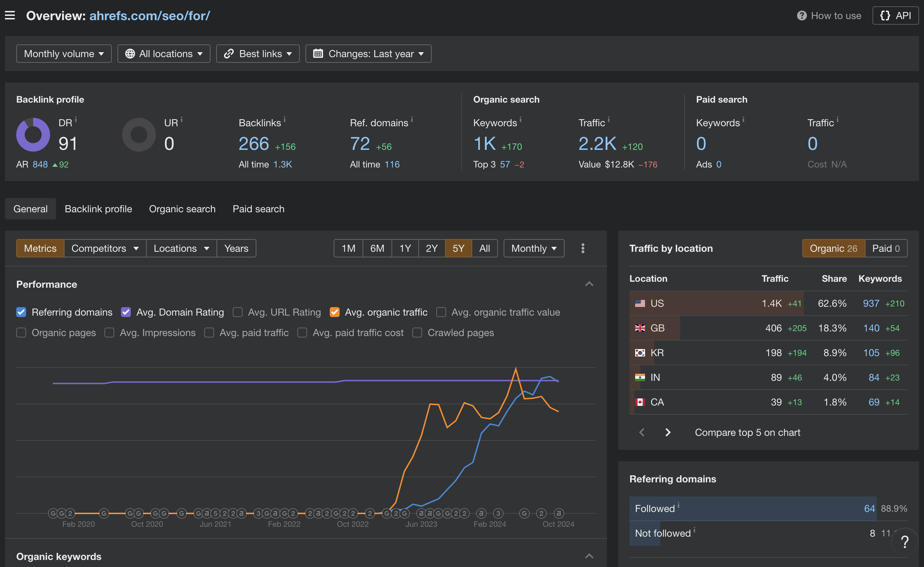Click the paid Keywords info icon

[x=743, y=120]
